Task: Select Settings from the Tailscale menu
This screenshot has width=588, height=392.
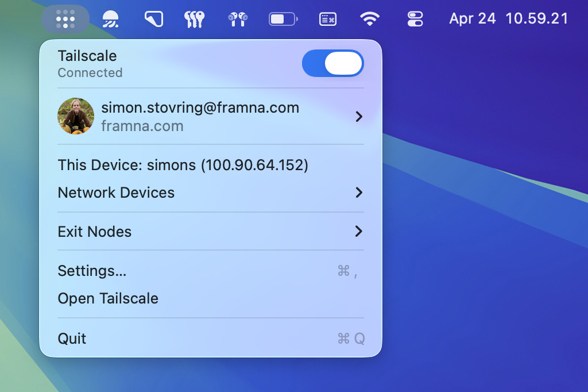Action: 92,271
